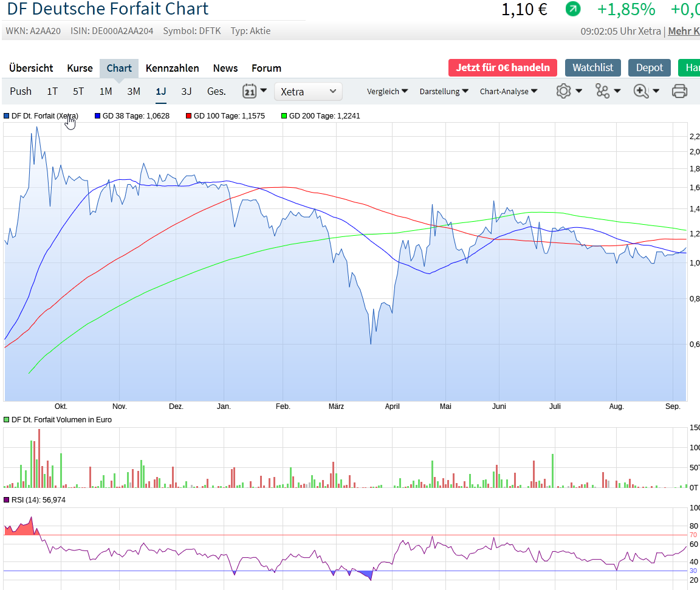Screen dimensions: 700x590
Task: Click the GD 100 Tage: 1,1575 label
Action: click(x=229, y=116)
